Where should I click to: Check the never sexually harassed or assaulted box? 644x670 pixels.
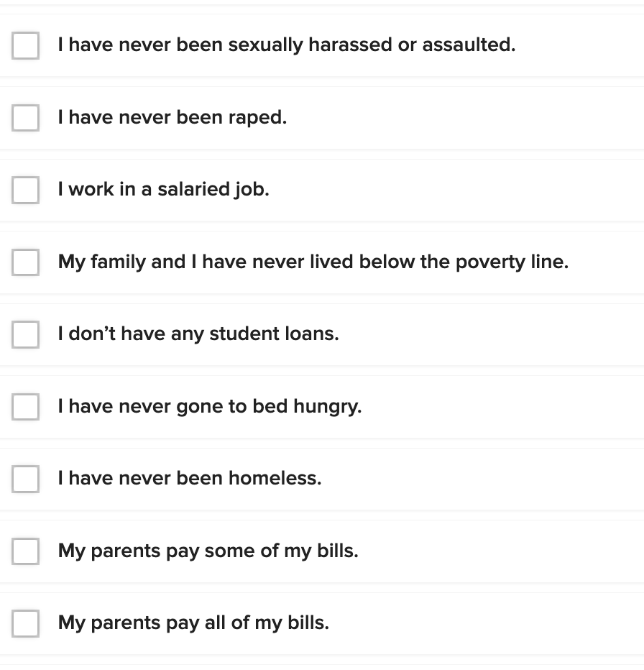coord(26,46)
